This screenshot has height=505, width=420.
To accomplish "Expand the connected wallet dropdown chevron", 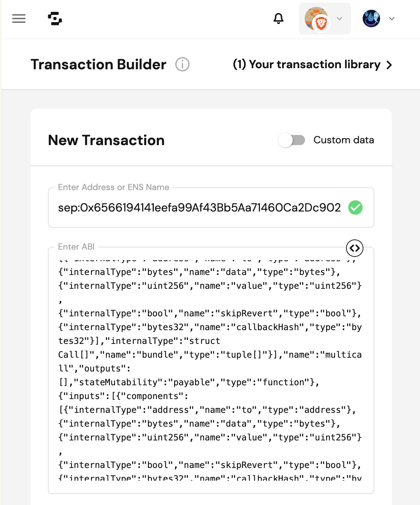I will (x=339, y=19).
